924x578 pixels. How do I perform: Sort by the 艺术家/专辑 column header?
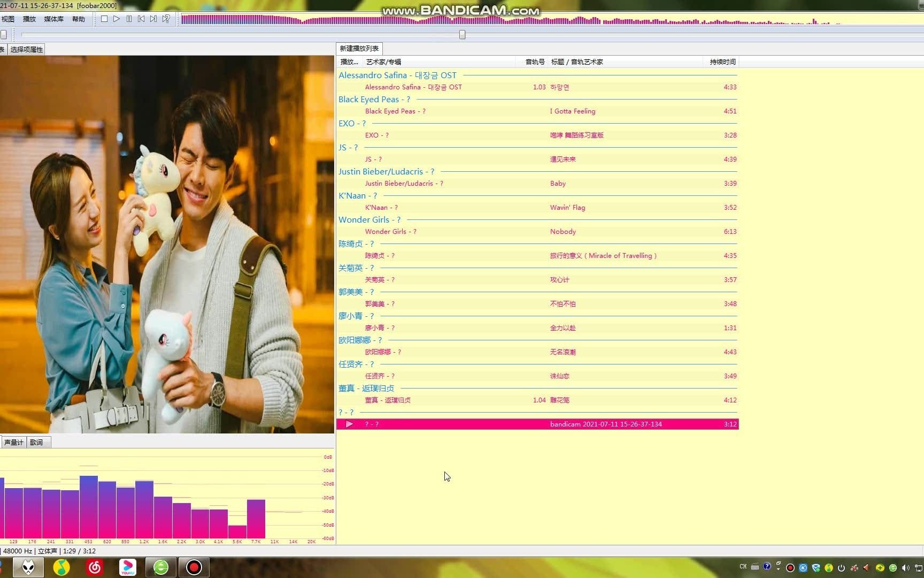440,62
